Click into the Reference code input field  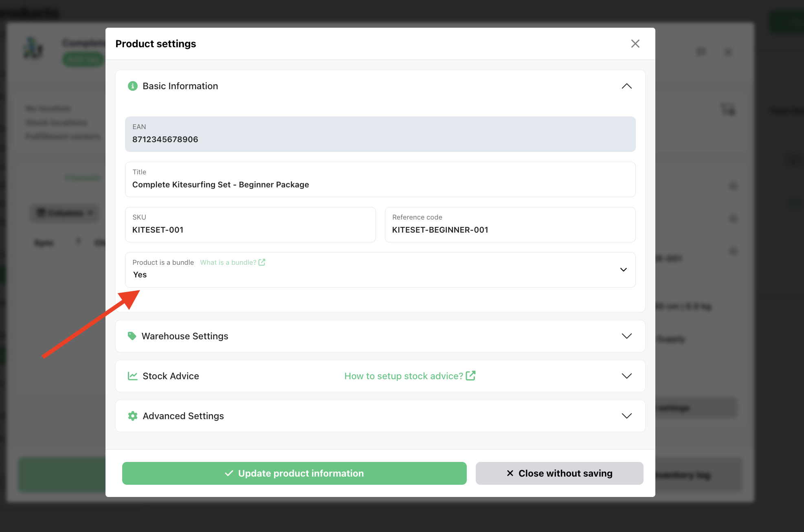click(x=510, y=230)
